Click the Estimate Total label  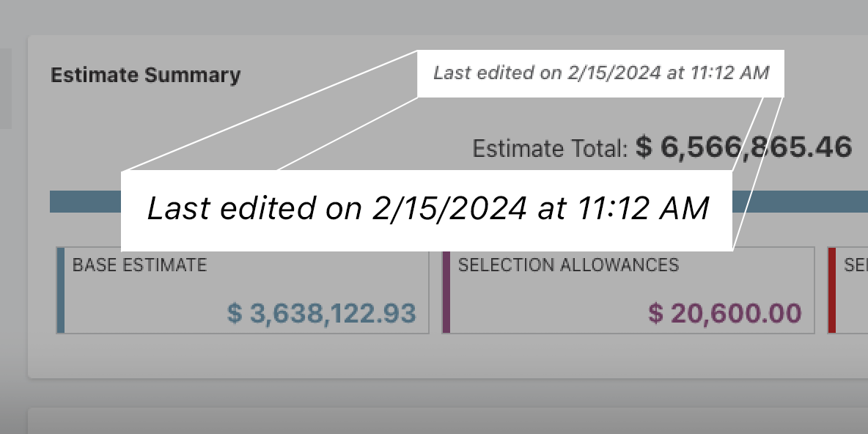(550, 149)
